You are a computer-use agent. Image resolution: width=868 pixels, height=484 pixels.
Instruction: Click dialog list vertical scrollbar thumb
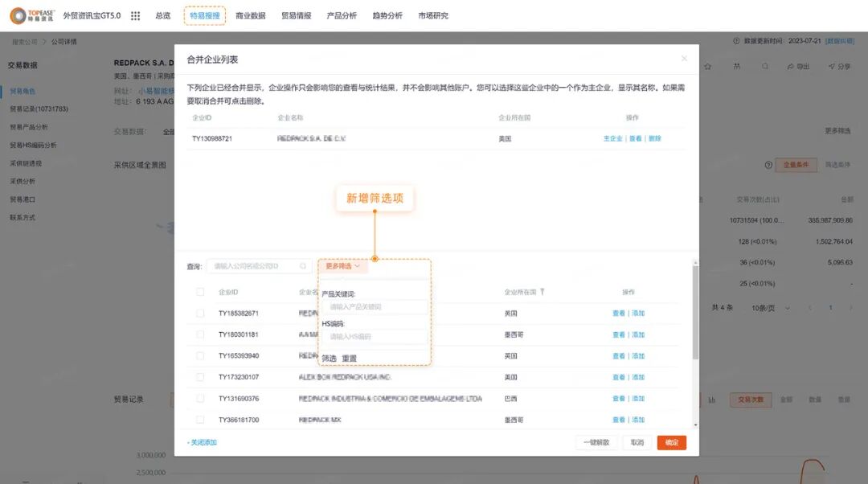coord(695,313)
